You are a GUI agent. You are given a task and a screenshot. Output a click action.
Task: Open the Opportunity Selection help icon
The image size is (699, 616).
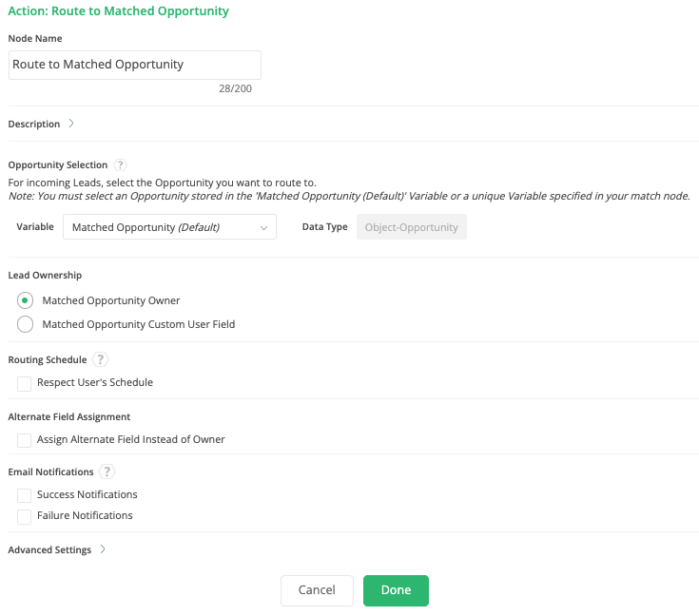click(120, 164)
